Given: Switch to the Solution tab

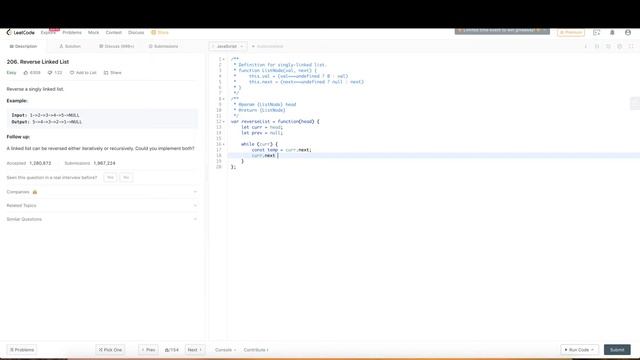Looking at the screenshot, I should (x=70, y=46).
